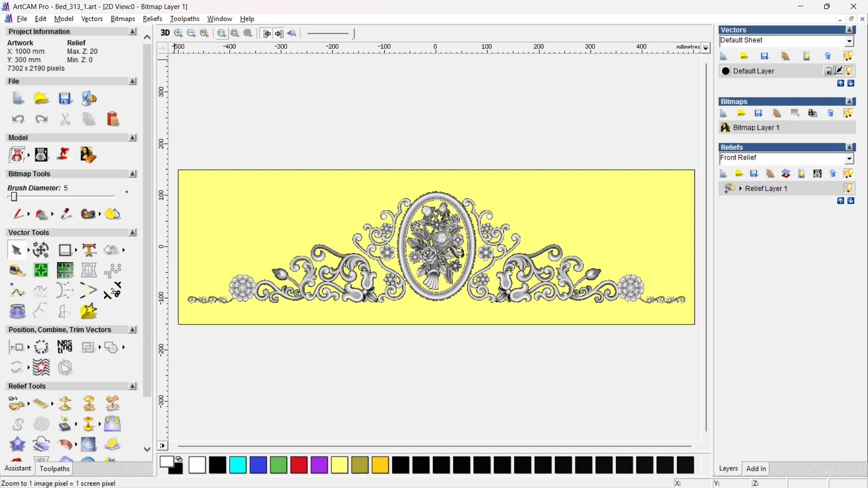This screenshot has width=868, height=488.
Task: Open the Front Relief dropdown
Action: (x=849, y=158)
